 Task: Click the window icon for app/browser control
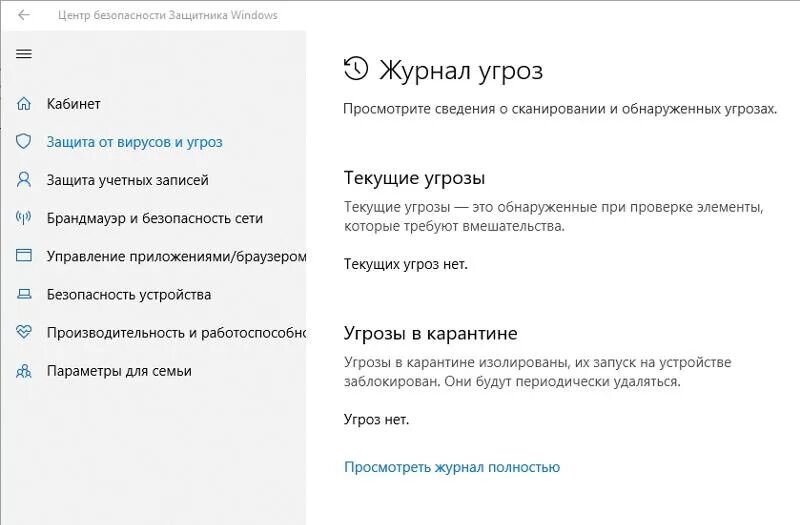click(x=23, y=255)
